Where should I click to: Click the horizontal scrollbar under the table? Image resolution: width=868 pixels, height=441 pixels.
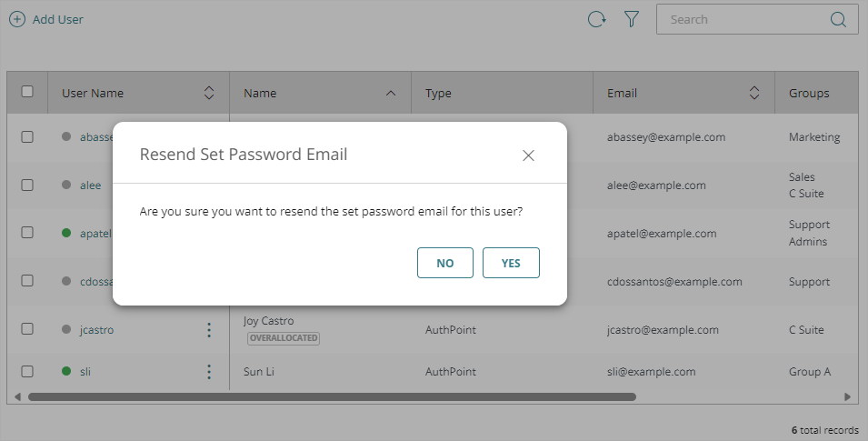point(332,397)
